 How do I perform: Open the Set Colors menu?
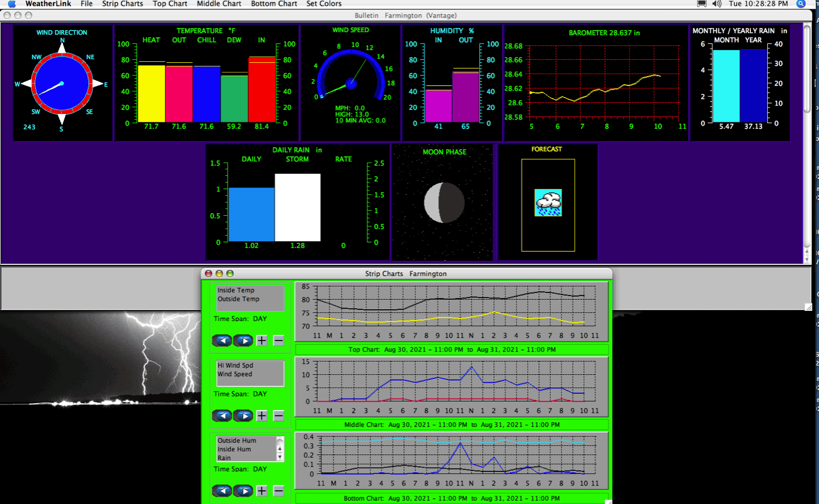324,4
